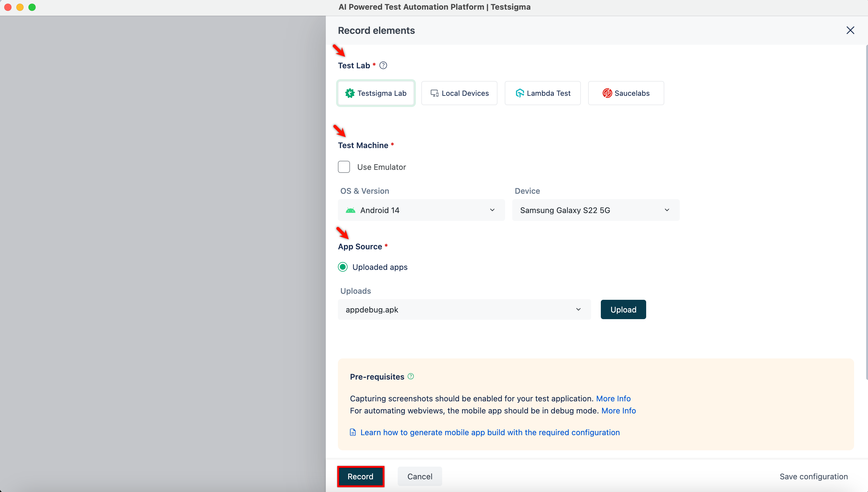Pick the Lambda Test lab
Image resolution: width=868 pixels, height=492 pixels.
(542, 93)
